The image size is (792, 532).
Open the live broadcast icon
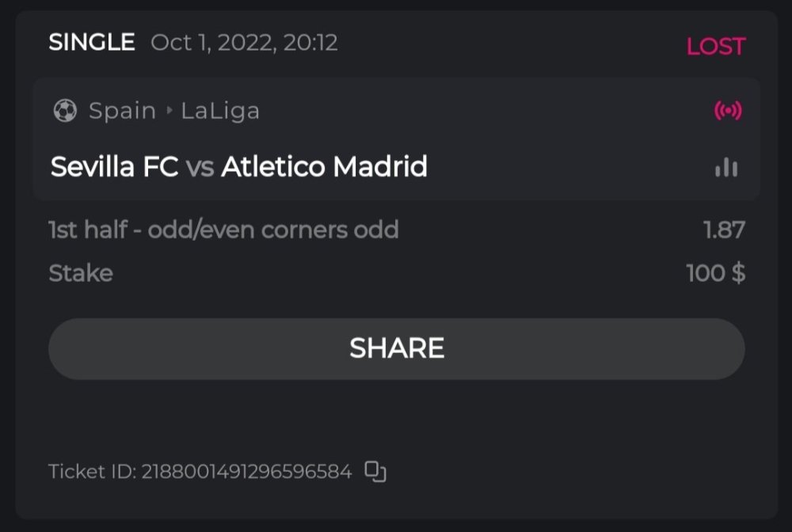[x=728, y=111]
